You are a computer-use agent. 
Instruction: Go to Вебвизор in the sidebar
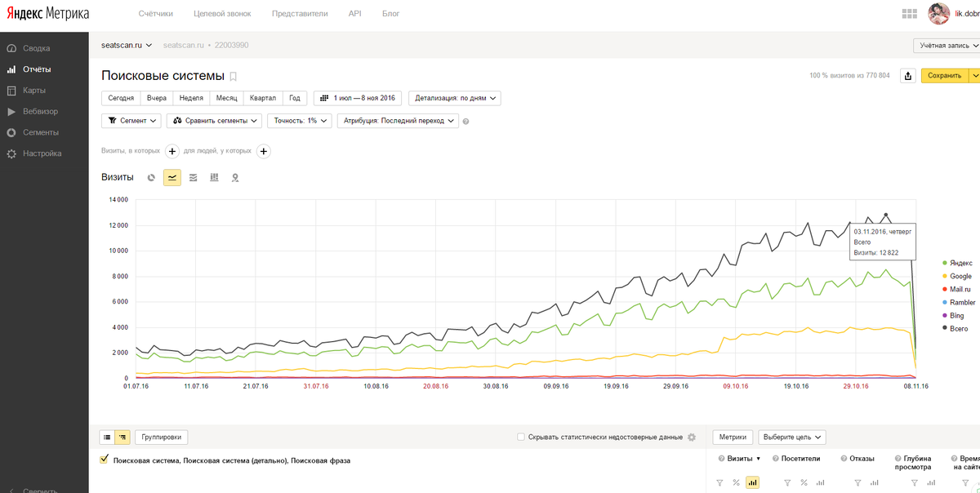click(x=40, y=111)
